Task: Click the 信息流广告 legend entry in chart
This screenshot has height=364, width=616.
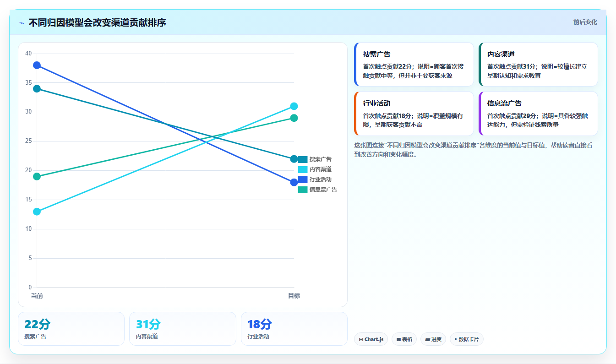Action: pos(317,190)
